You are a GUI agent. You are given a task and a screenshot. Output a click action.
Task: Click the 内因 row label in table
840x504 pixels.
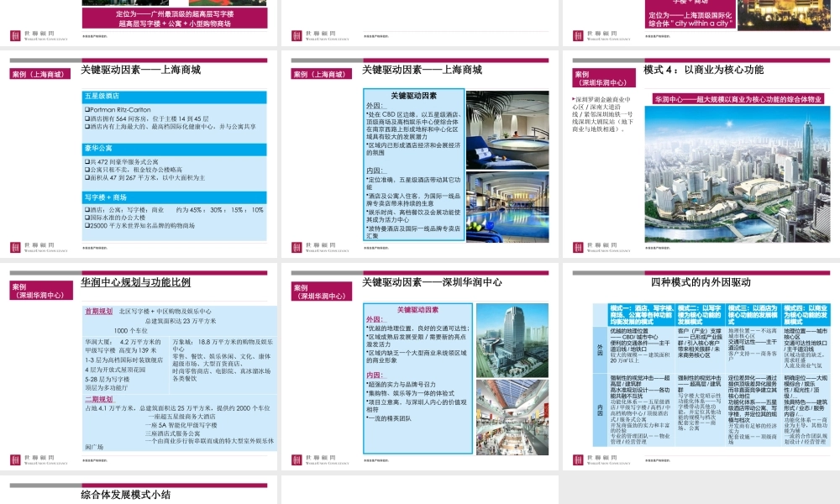(600, 410)
